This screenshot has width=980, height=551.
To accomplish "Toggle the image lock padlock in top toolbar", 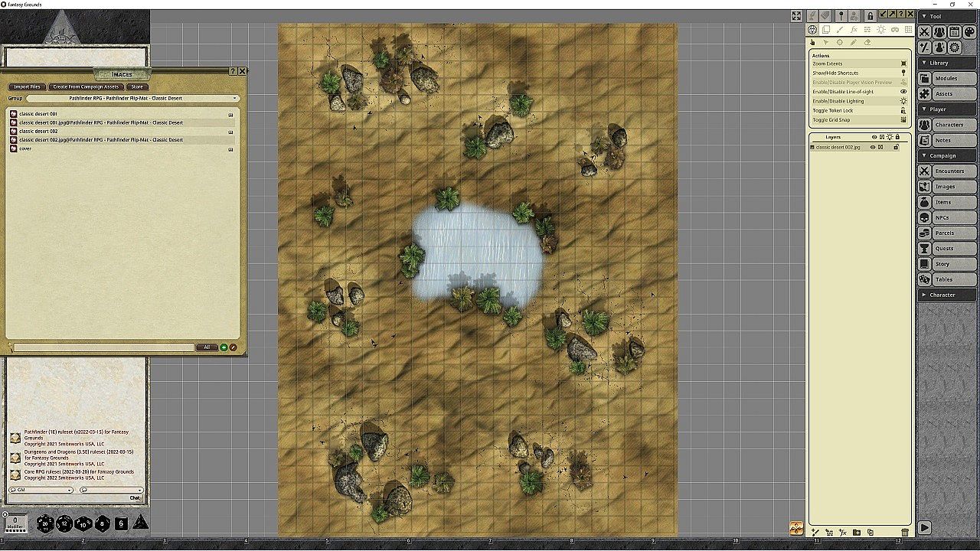I will click(x=871, y=15).
